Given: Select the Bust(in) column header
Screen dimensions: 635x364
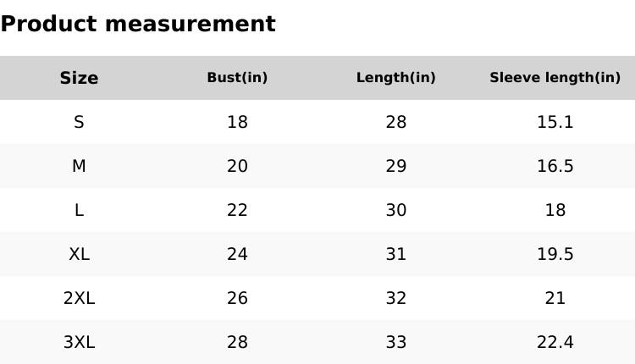Looking at the screenshot, I should pos(237,78).
